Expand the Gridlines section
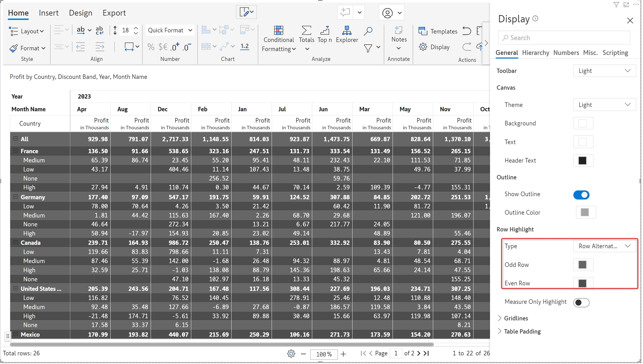This screenshot has width=643, height=364. [516, 318]
